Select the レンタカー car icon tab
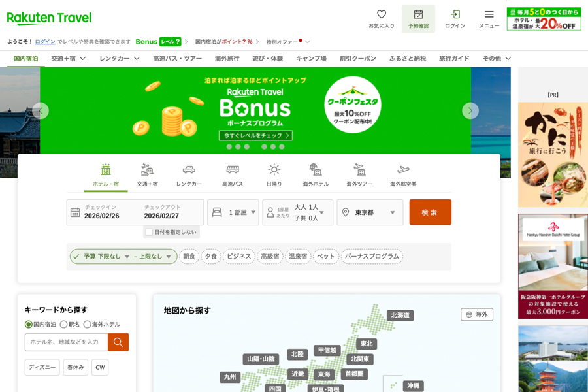588x392 pixels. click(189, 170)
